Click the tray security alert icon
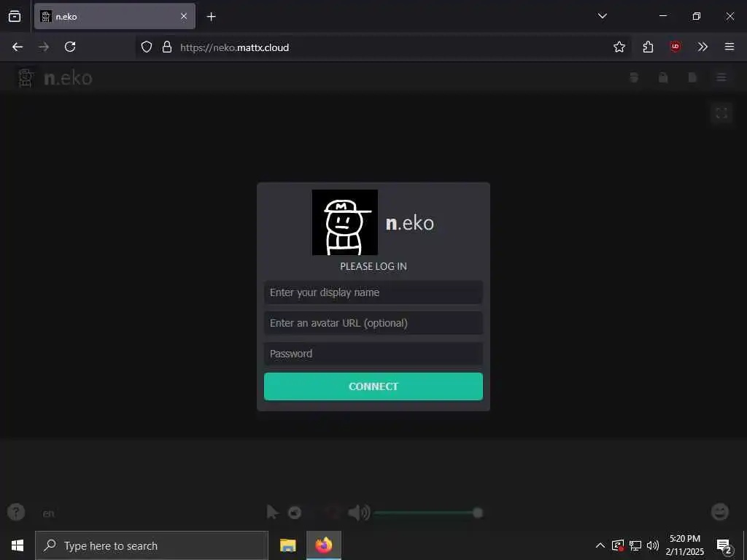Screen dimensions: 747x560 click(x=618, y=545)
